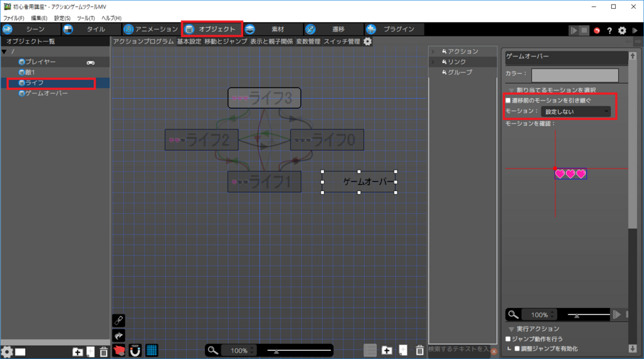Enable 調整ジャンプを有効化 checkbox
This screenshot has width=644, height=359.
click(x=517, y=349)
